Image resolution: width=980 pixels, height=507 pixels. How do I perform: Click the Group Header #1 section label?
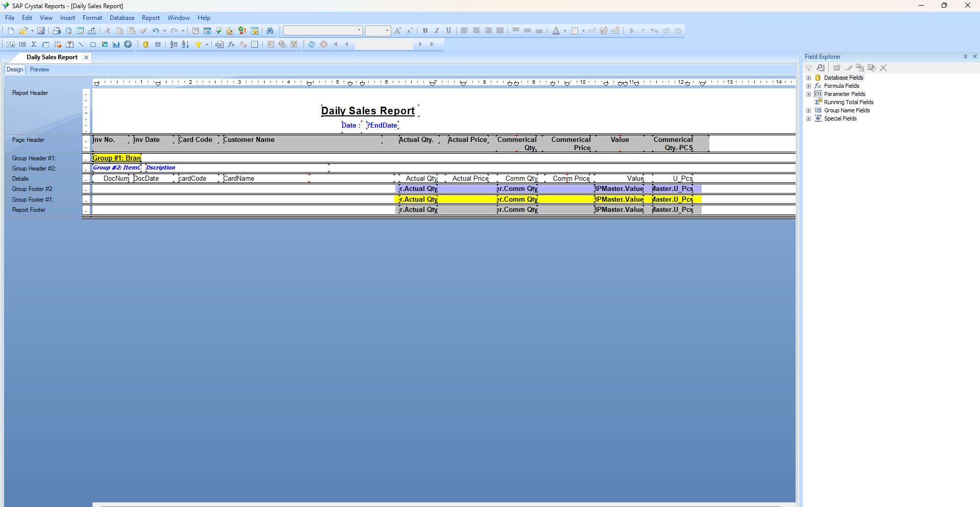click(34, 158)
